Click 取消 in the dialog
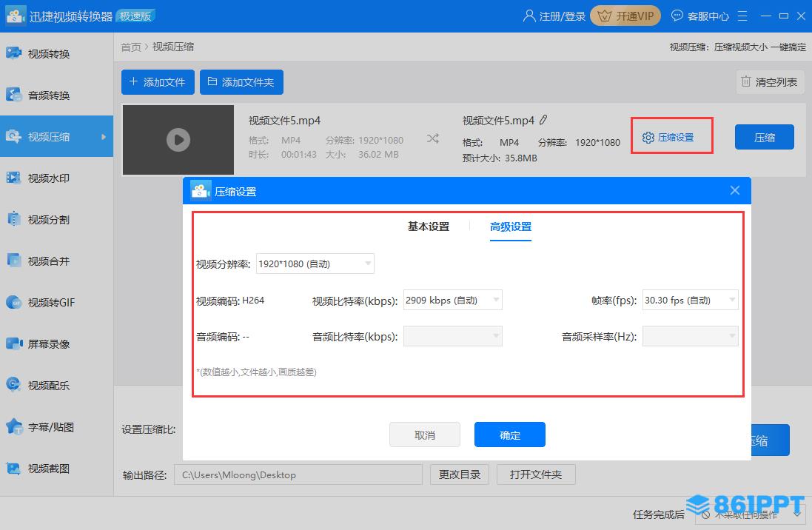Image resolution: width=812 pixels, height=530 pixels. (x=425, y=435)
